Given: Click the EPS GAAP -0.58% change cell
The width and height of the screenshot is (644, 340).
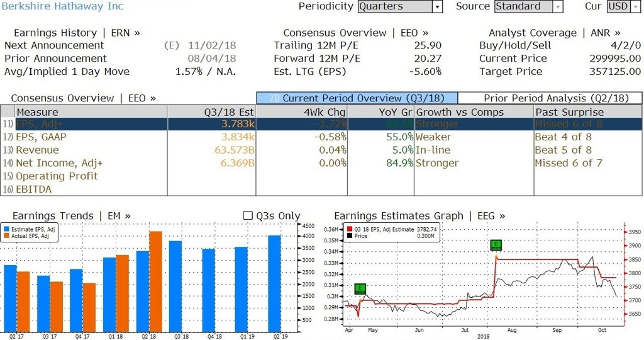Looking at the screenshot, I should [330, 137].
